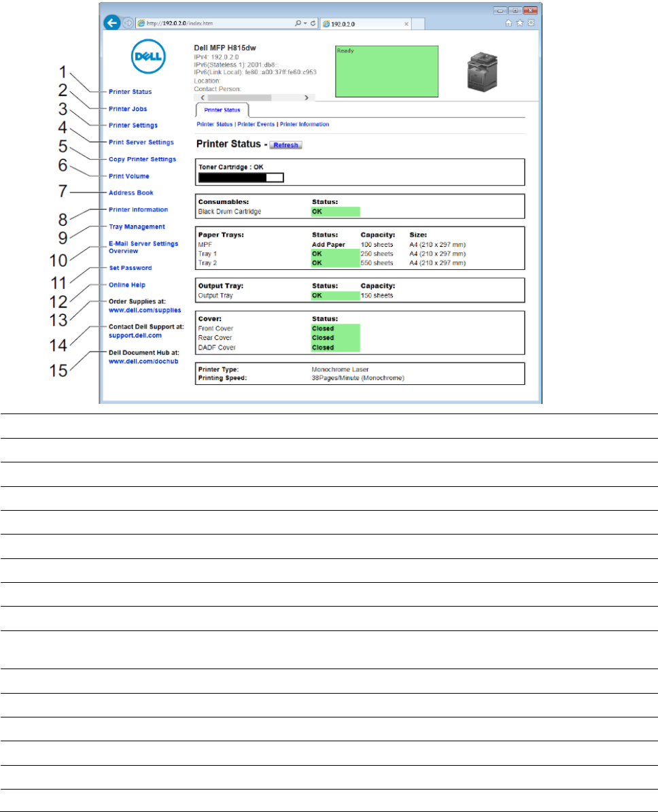Click the Dell logo
Image resolution: width=658 pixels, height=812 pixels.
tap(149, 56)
